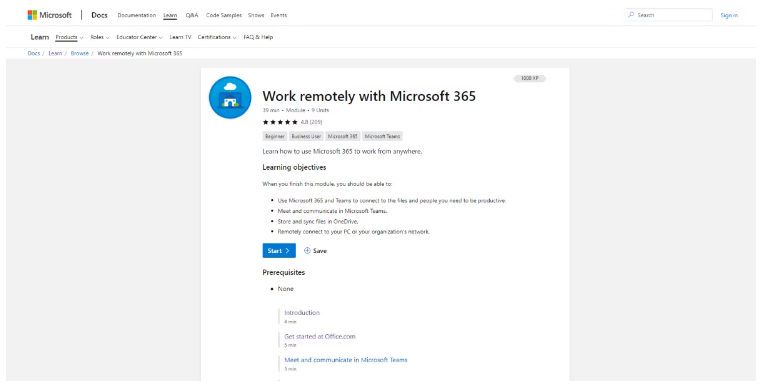Viewport: 765px width, 387px height.
Task: Expand the Educator Center dropdown
Action: point(140,37)
